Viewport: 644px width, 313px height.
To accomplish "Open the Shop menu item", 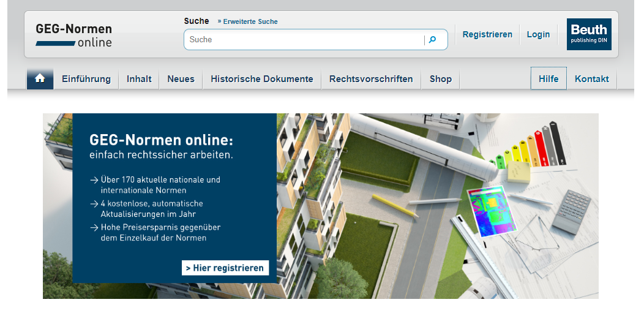I will click(441, 79).
